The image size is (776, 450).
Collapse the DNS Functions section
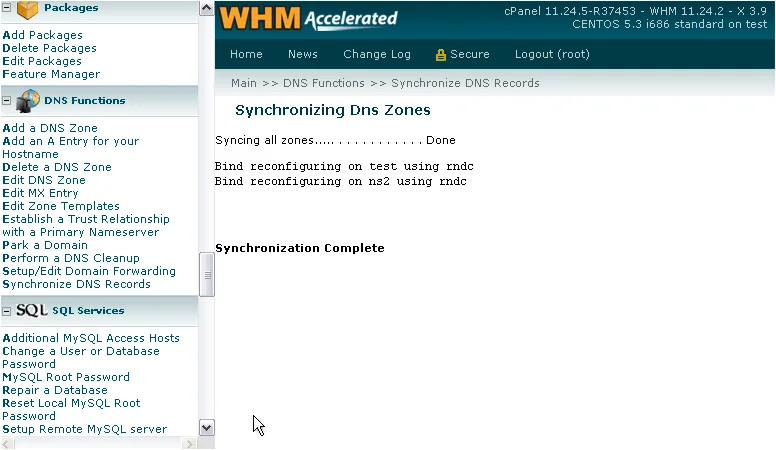[7, 100]
